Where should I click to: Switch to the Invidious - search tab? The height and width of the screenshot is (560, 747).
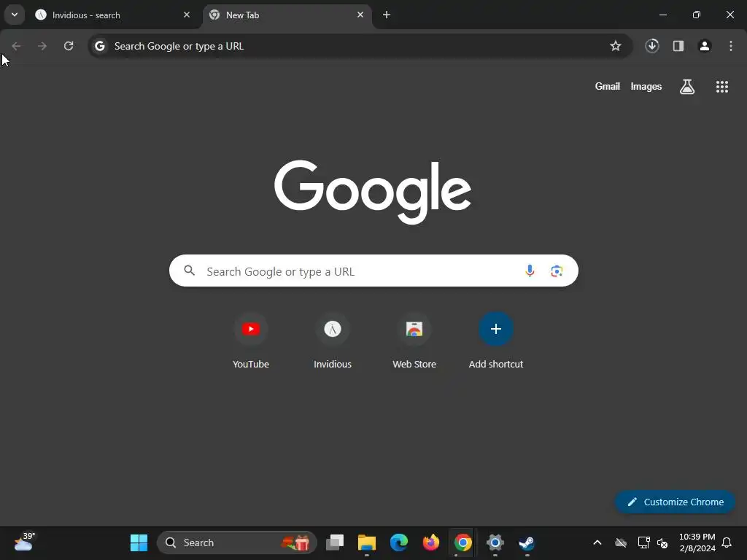coord(113,15)
